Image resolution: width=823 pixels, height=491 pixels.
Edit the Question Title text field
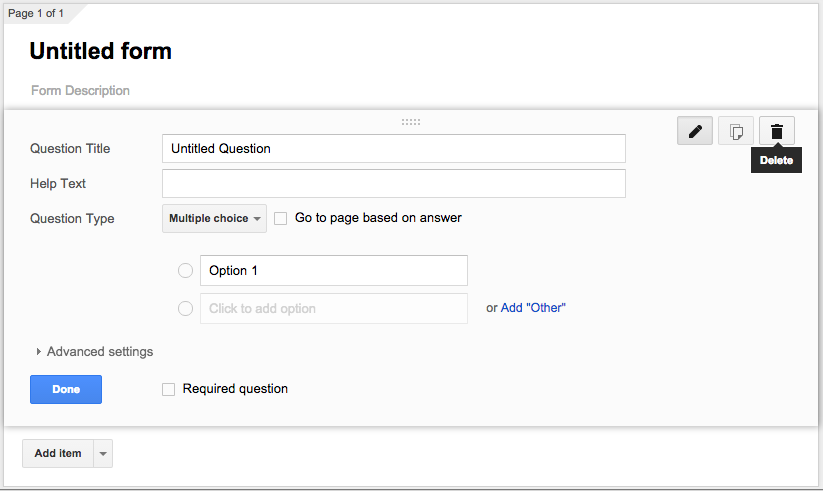click(x=393, y=149)
